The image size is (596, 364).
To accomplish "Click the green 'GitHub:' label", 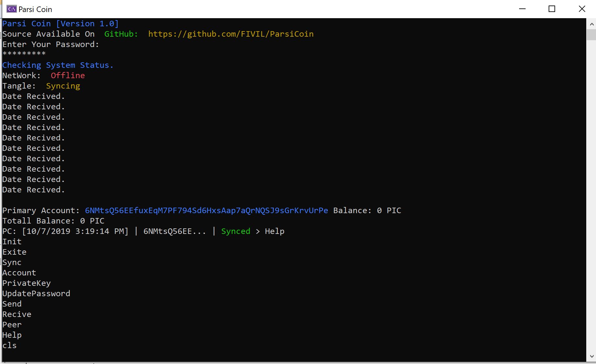I will tap(121, 34).
